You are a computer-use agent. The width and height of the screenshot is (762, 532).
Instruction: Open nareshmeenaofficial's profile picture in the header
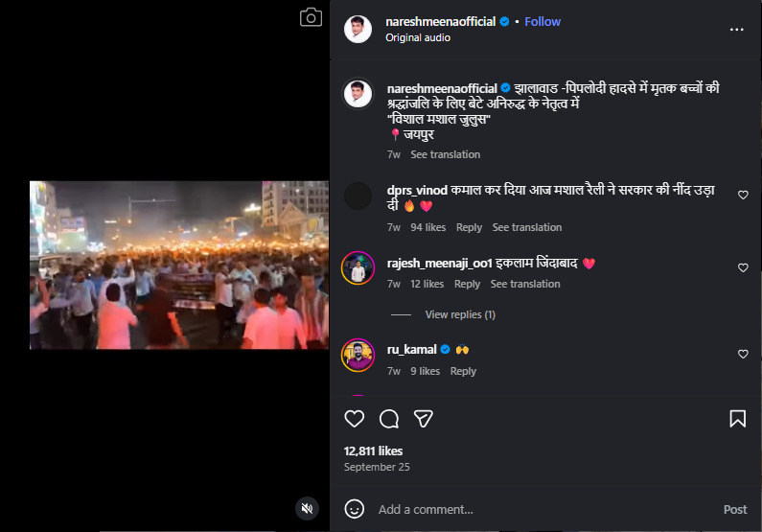click(x=358, y=29)
